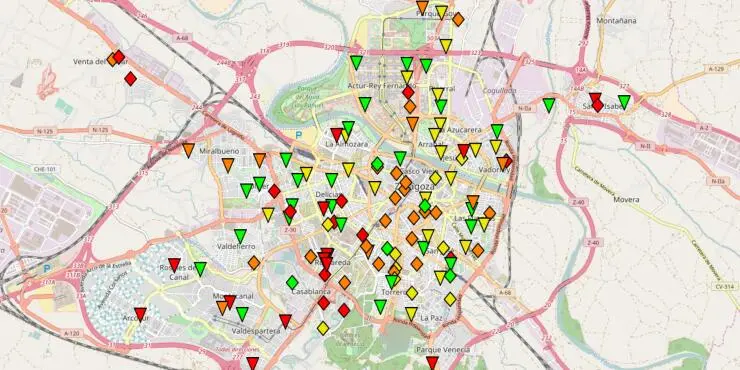This screenshot has height=370, width=740.
Task: Click the orange diamond at Venta del Olivar
Action: [112, 59]
